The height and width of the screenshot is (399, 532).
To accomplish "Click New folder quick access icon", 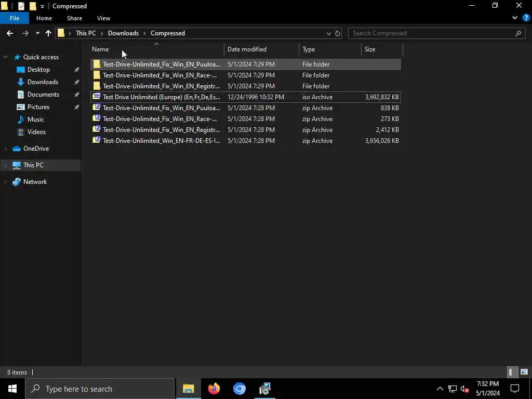I will pyautogui.click(x=33, y=6).
